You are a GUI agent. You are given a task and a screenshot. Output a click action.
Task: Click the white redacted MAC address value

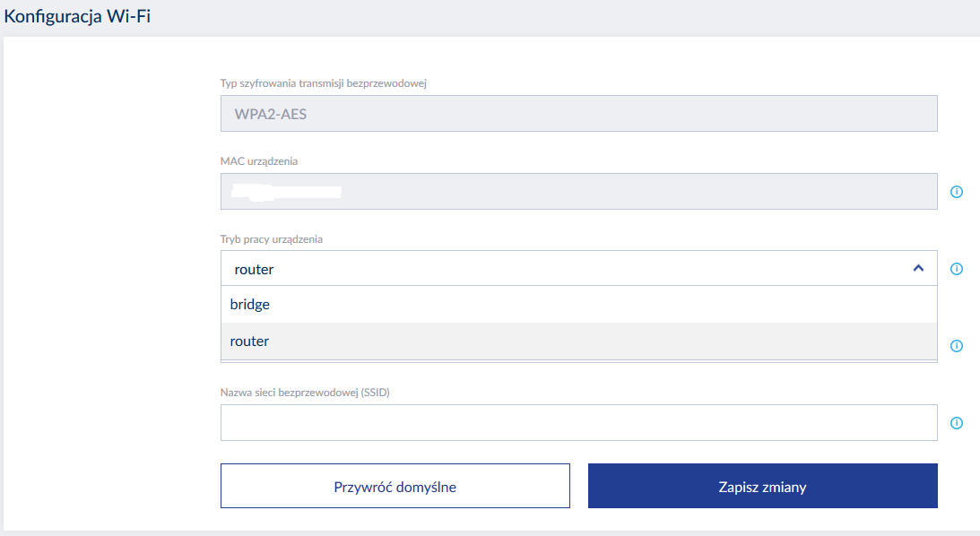[285, 191]
